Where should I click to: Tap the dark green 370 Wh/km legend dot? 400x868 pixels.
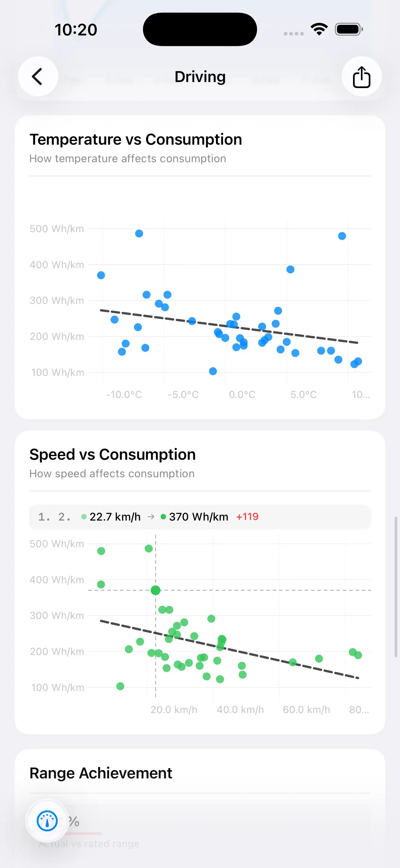163,517
